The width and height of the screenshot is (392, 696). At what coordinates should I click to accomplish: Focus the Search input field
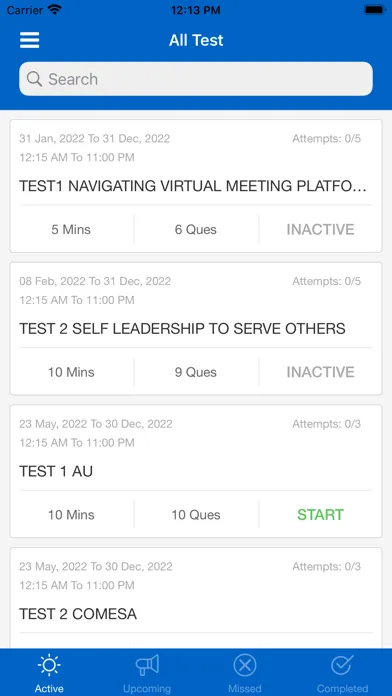coord(196,79)
